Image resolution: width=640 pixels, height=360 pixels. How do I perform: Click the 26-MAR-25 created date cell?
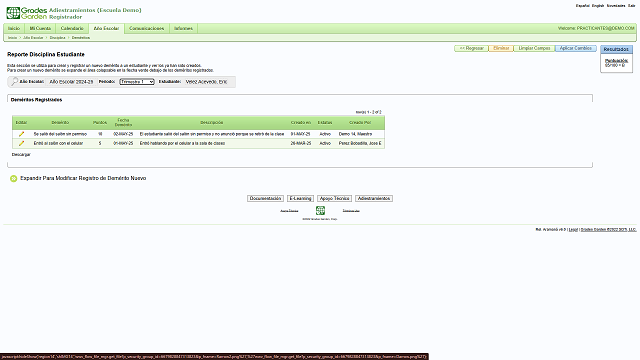pos(301,143)
